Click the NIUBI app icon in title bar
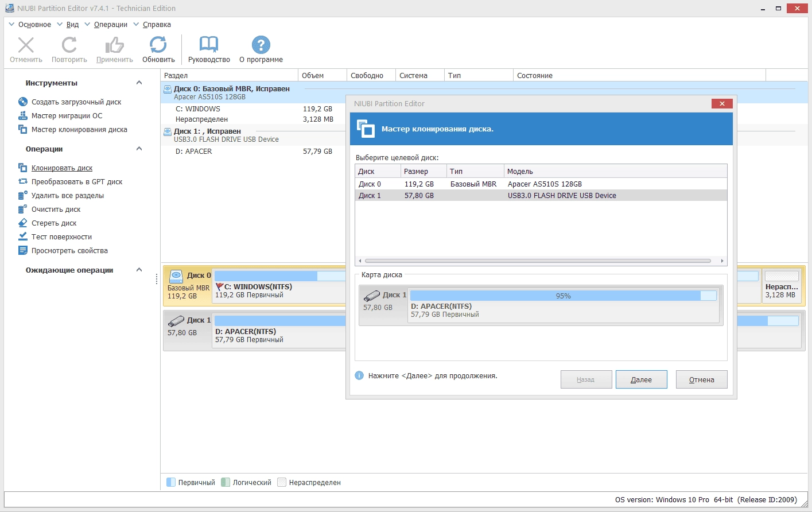Screen dimensions: 812x512 10,8
